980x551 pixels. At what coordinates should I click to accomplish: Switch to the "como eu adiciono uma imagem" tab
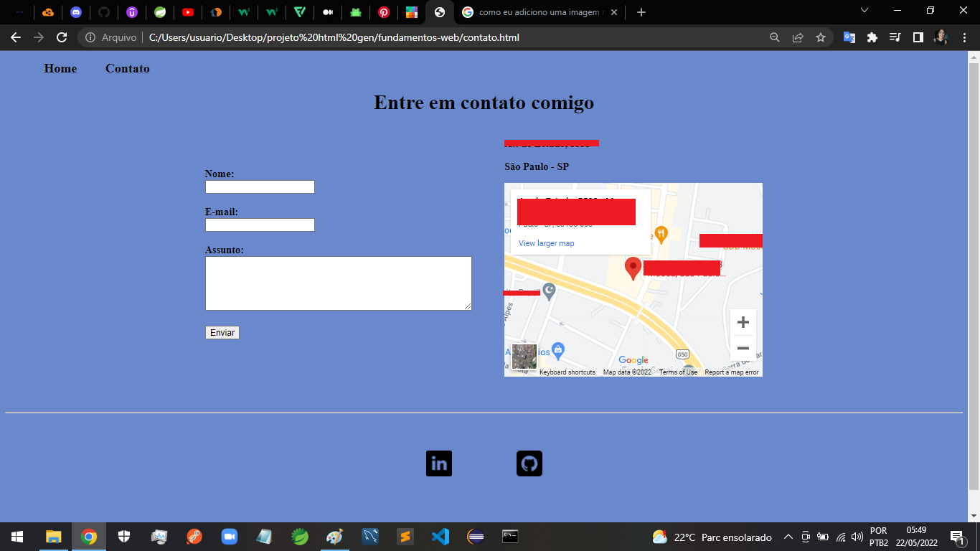tap(534, 11)
